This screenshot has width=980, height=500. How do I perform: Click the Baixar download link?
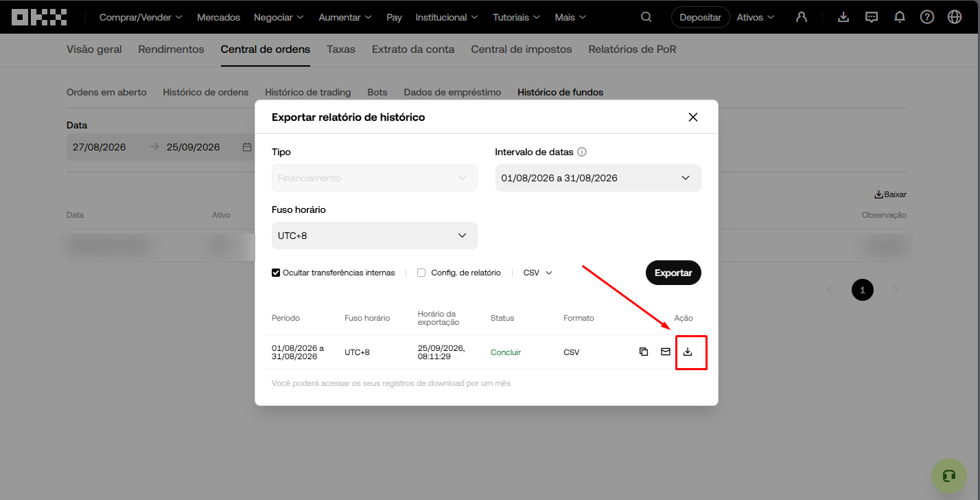(x=890, y=194)
